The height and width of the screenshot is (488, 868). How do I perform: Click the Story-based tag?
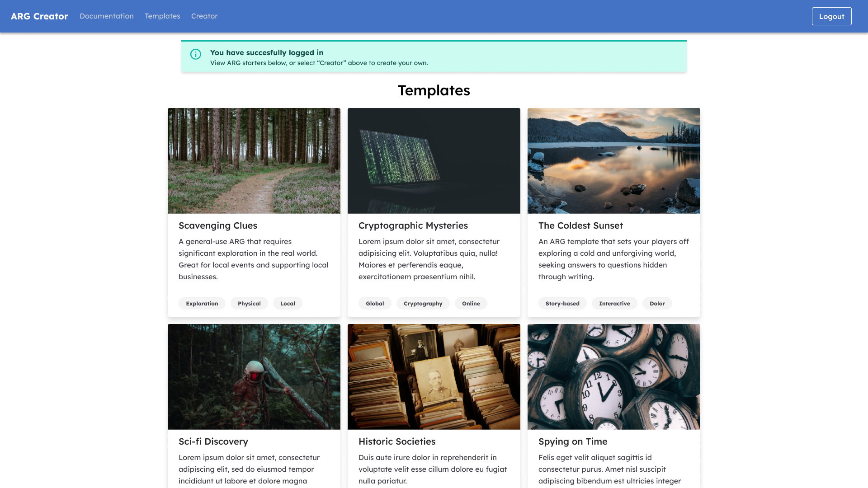(x=562, y=303)
